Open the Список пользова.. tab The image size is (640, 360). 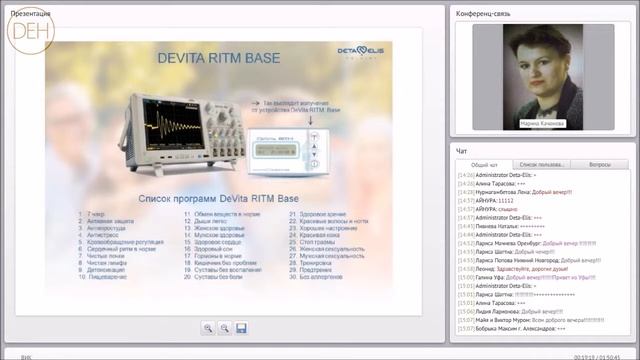pyautogui.click(x=541, y=164)
